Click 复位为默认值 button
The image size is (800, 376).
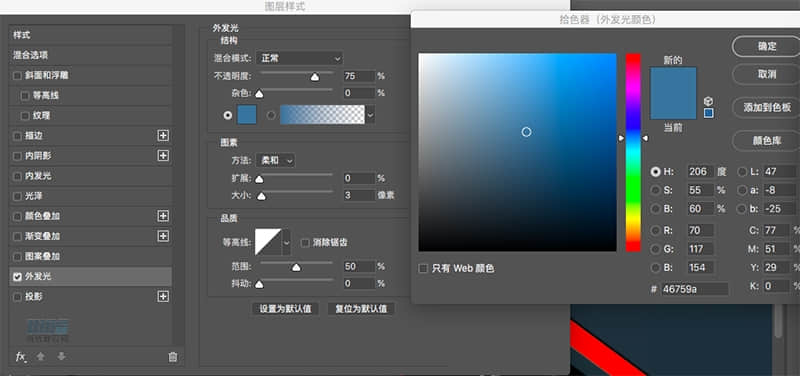click(x=361, y=309)
